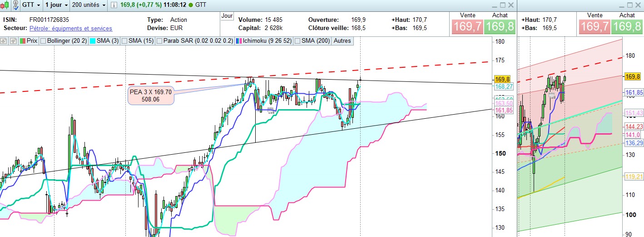Click the 'PEA 3 X 169.70' position label
Screen dimensions: 644x237
tap(150, 95)
